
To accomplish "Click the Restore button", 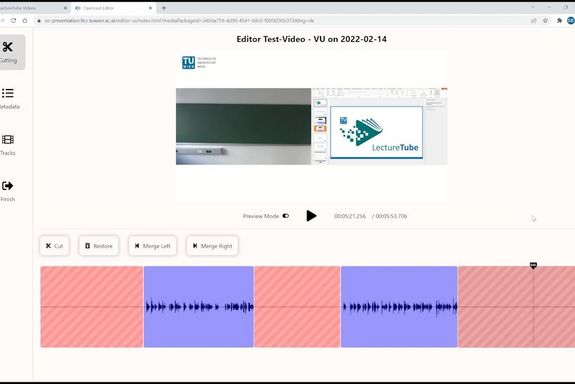I will tap(99, 246).
